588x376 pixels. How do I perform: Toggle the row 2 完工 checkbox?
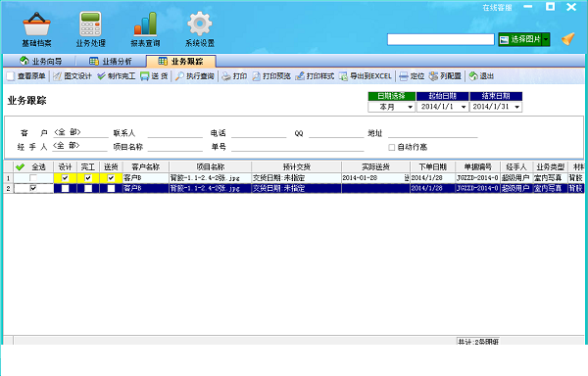(x=88, y=188)
